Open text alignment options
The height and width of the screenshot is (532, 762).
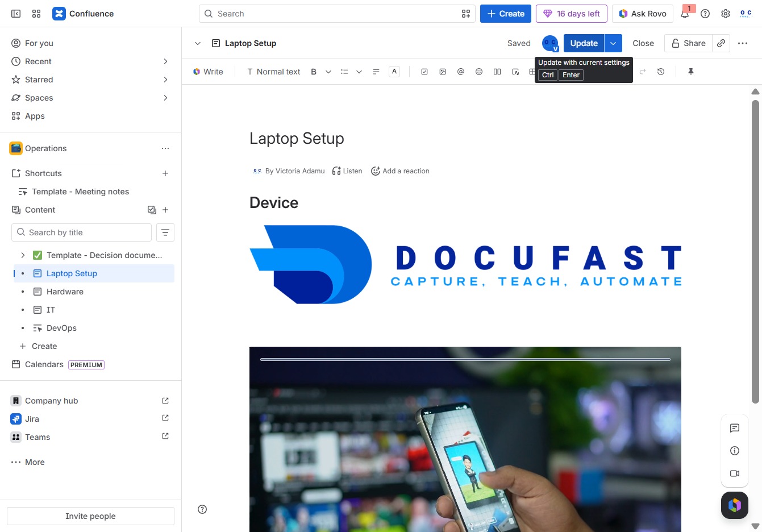376,72
